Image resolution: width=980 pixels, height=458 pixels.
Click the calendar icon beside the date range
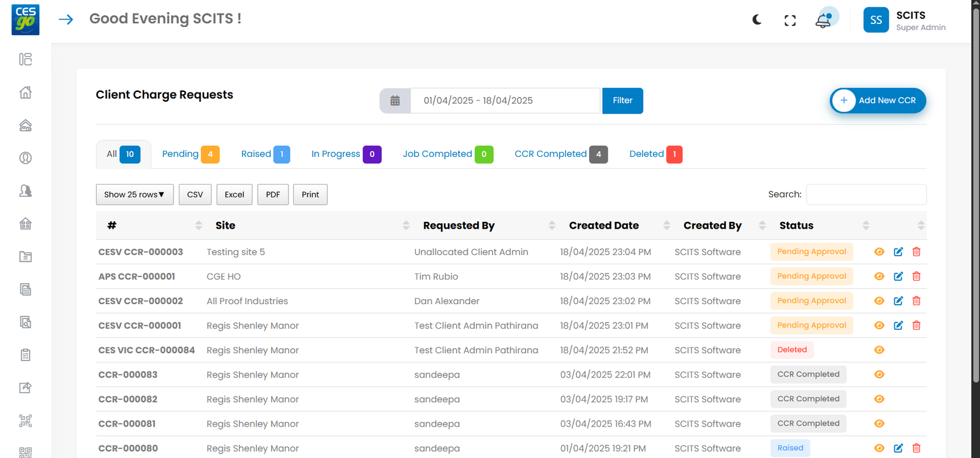pyautogui.click(x=395, y=101)
